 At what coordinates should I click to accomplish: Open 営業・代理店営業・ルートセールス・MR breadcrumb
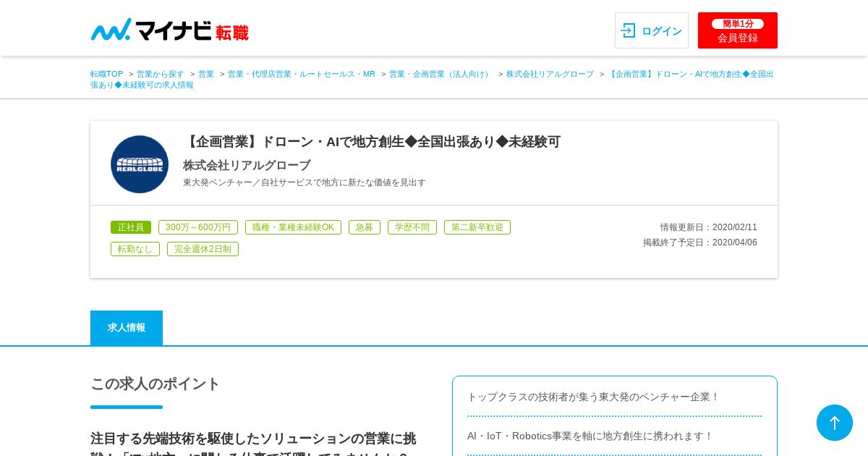tap(302, 74)
